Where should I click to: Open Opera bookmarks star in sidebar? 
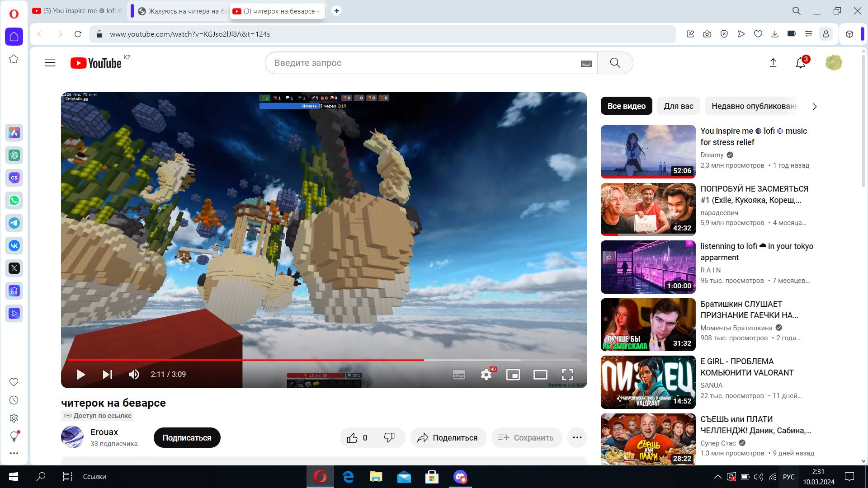pyautogui.click(x=14, y=59)
